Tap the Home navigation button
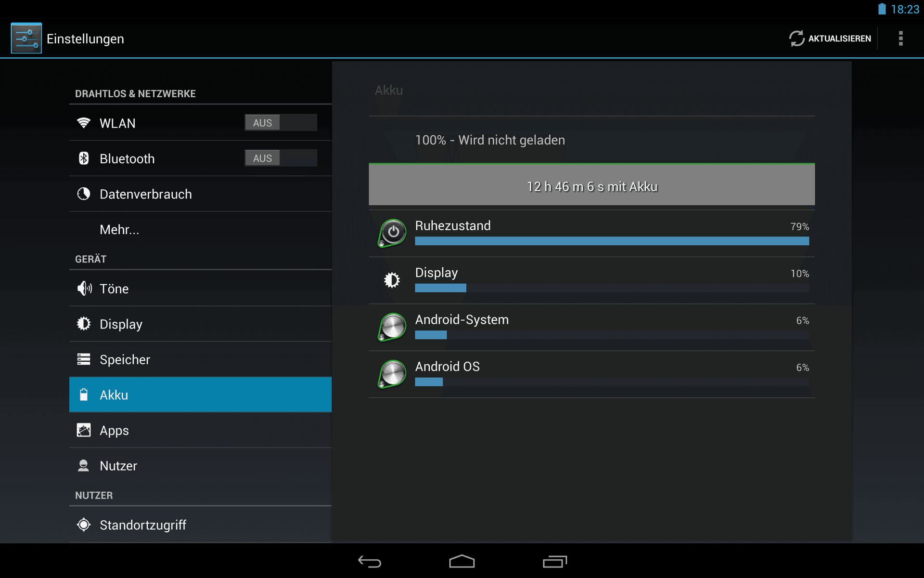The width and height of the screenshot is (924, 578). point(462,561)
